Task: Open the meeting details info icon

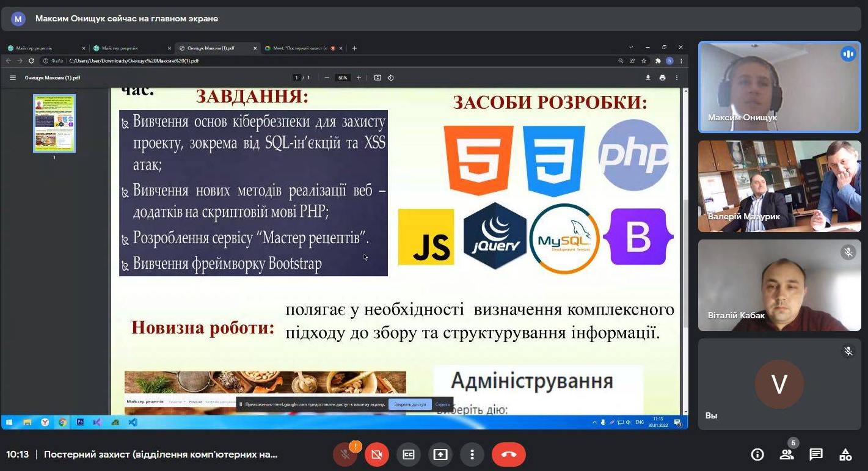Action: tap(757, 455)
